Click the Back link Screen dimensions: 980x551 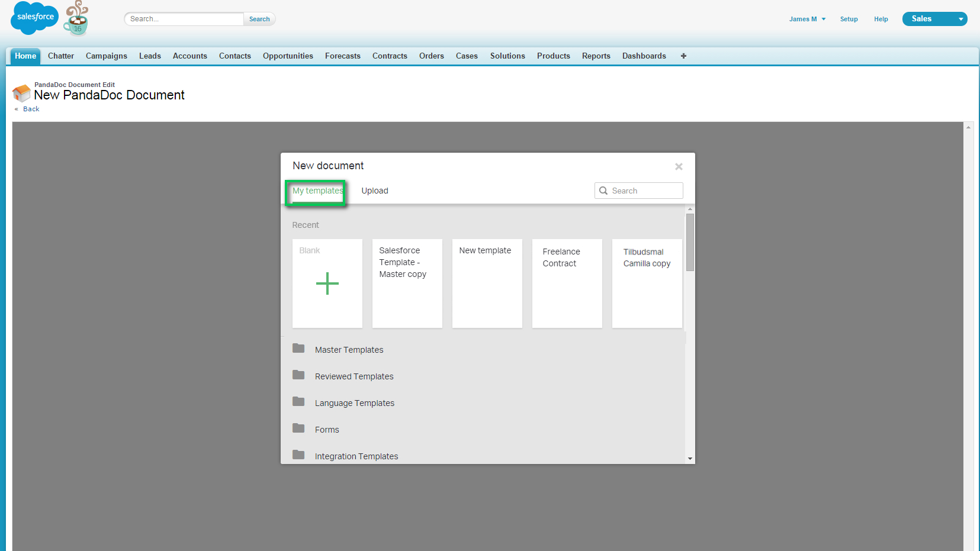(x=31, y=109)
